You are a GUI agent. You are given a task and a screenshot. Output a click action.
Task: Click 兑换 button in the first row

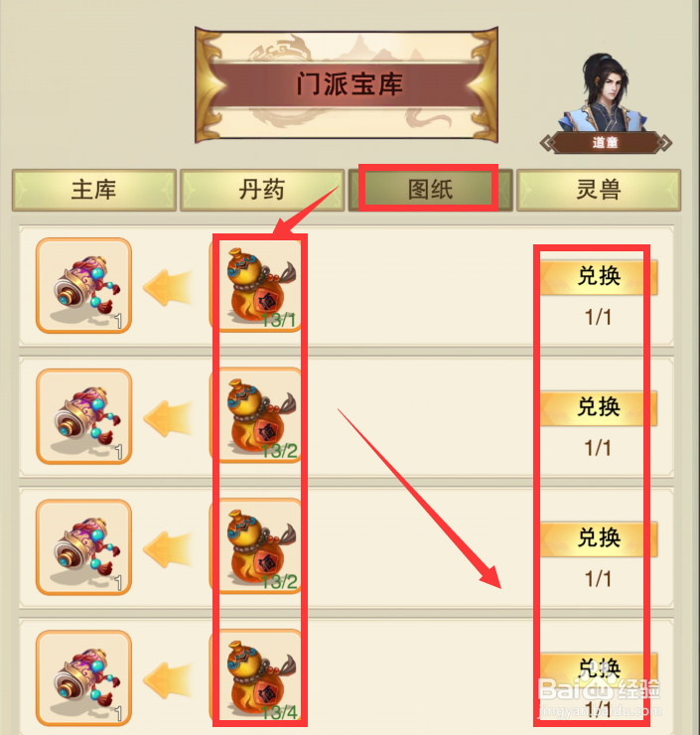[x=599, y=276]
